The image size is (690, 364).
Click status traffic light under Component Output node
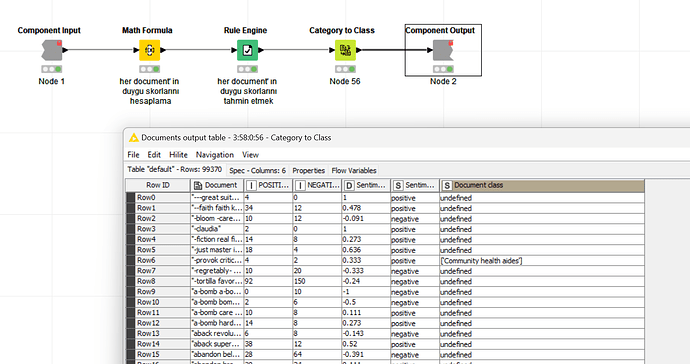(x=443, y=69)
